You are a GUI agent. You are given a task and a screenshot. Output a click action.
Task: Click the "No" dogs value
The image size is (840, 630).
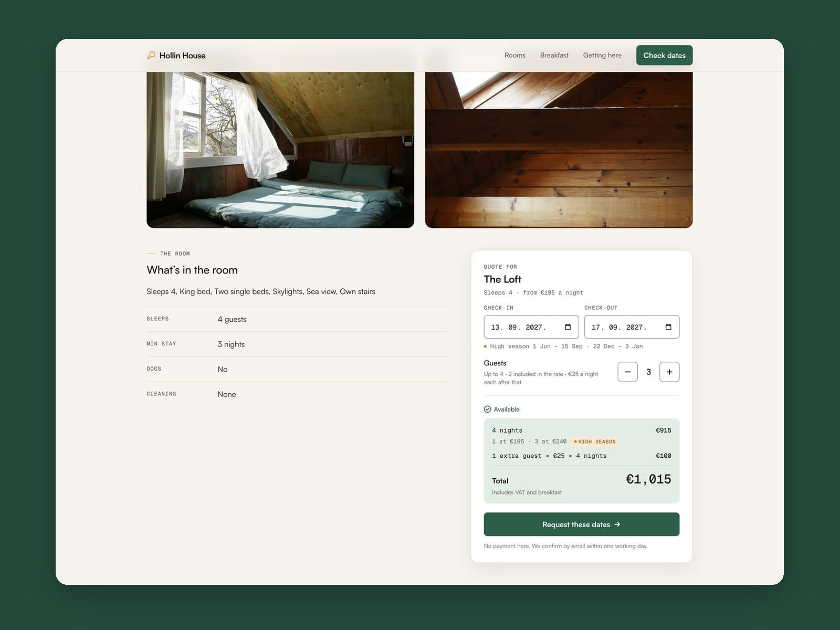click(x=223, y=370)
